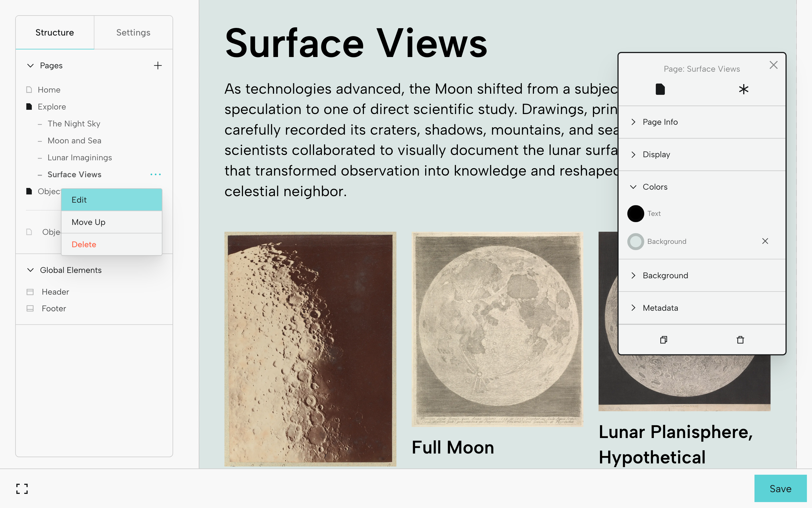
Task: Close the Page: Surface Views panel
Action: click(x=773, y=65)
